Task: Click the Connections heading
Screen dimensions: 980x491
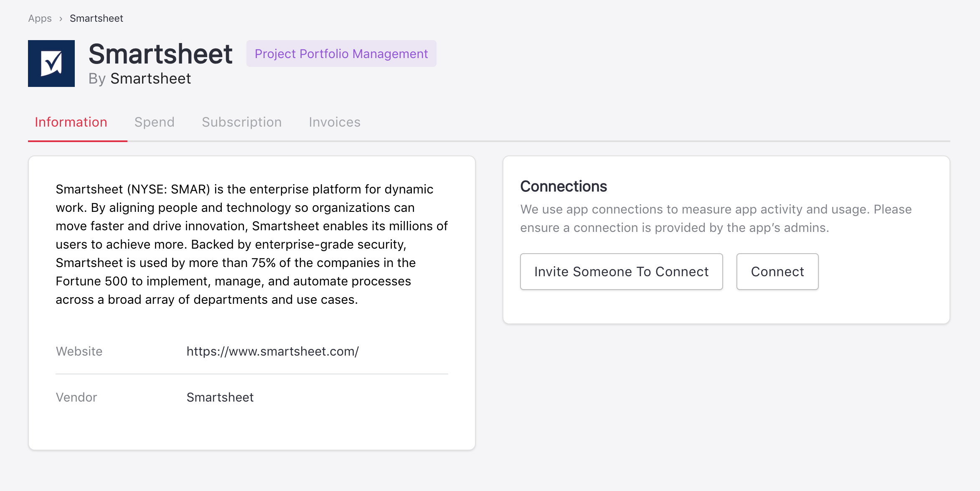Action: (x=563, y=186)
